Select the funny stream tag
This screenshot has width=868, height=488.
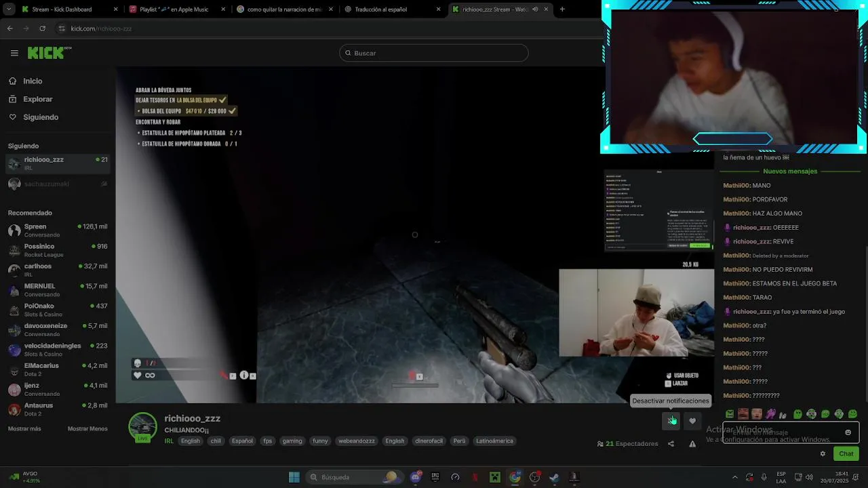point(320,441)
